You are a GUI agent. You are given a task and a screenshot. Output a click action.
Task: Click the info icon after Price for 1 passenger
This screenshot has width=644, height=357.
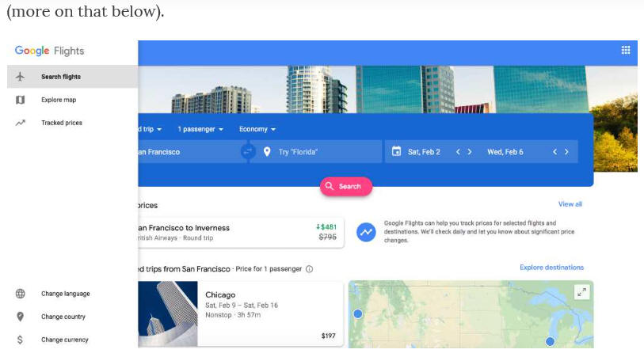pyautogui.click(x=309, y=269)
